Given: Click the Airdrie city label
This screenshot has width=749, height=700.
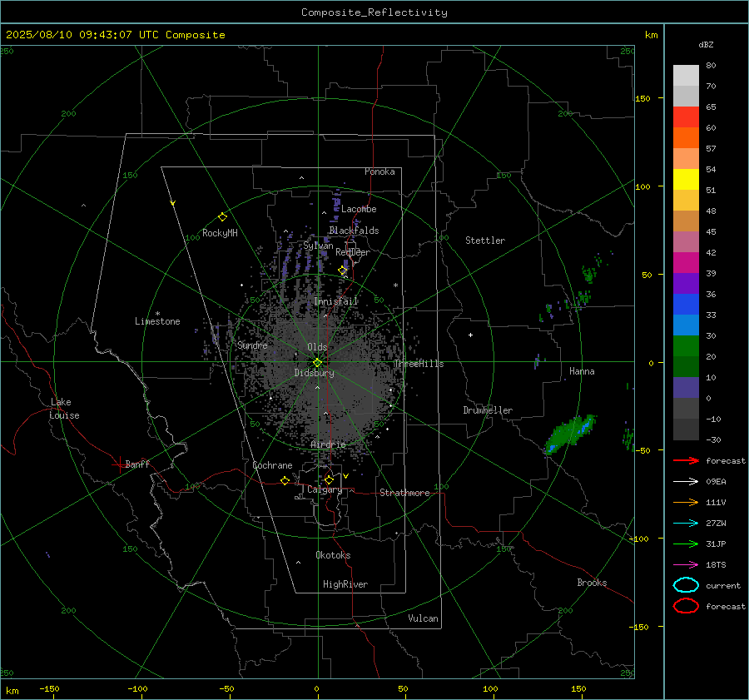Looking at the screenshot, I should 328,444.
